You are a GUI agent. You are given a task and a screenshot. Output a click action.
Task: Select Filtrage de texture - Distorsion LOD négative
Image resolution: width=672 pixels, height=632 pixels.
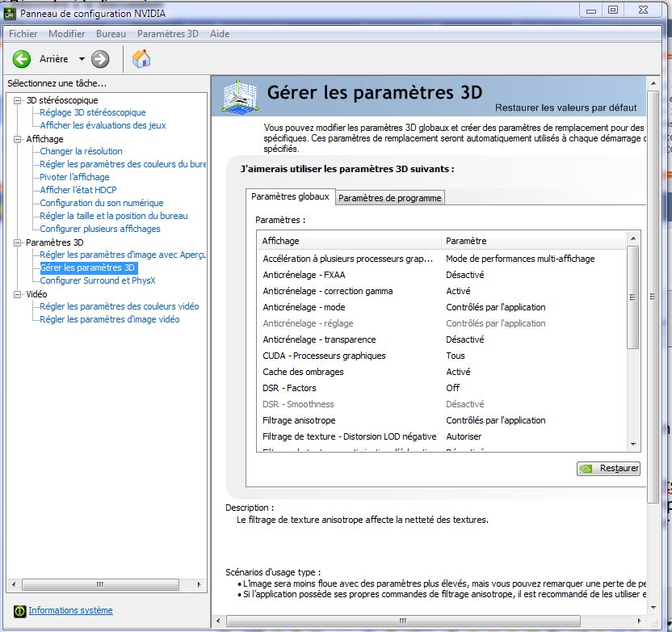(x=442, y=436)
